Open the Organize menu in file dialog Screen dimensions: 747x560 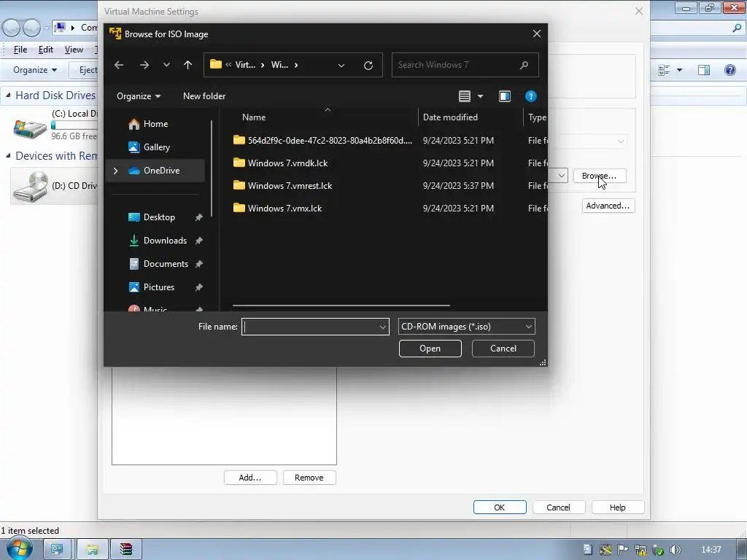[139, 96]
